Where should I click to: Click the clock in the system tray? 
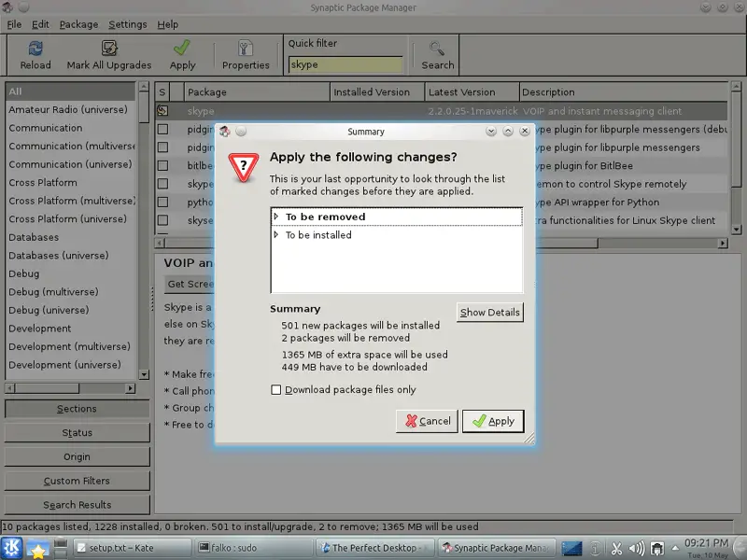pyautogui.click(x=707, y=548)
